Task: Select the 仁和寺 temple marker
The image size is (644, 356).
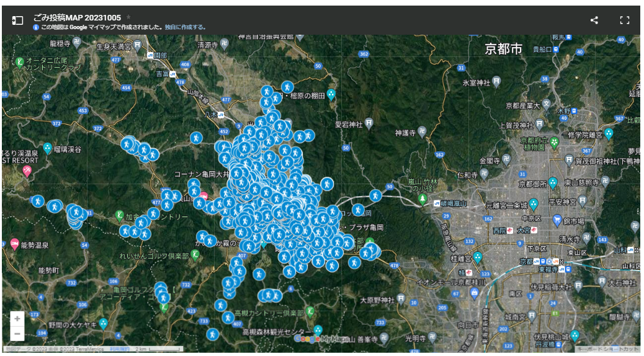Action: coord(484,174)
